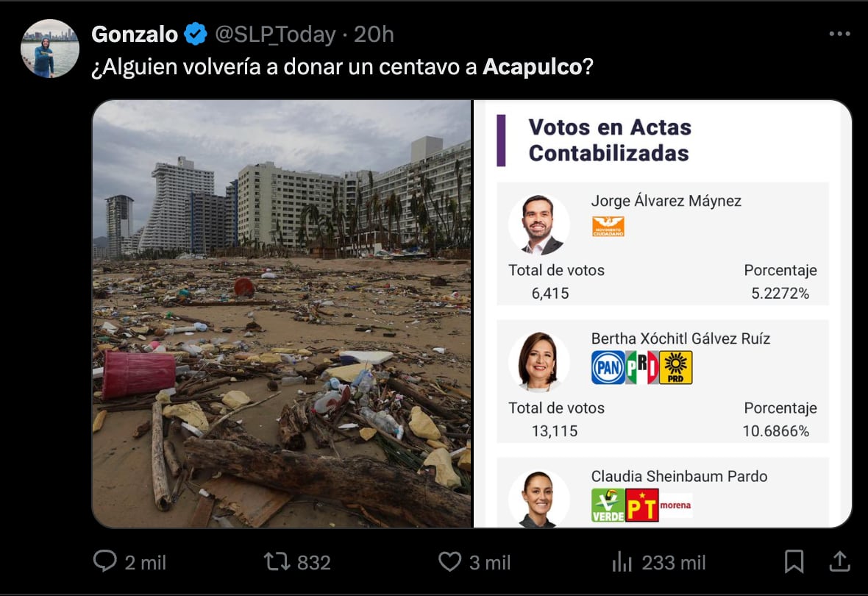Click the PRD sun party logo
Viewport: 868px width, 596px height.
tap(675, 367)
